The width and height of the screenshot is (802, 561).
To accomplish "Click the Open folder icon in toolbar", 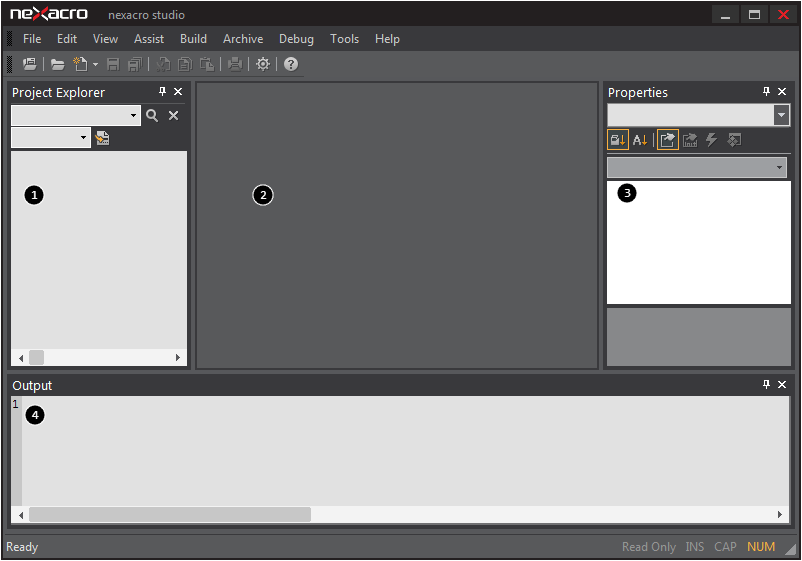I will (x=58, y=64).
